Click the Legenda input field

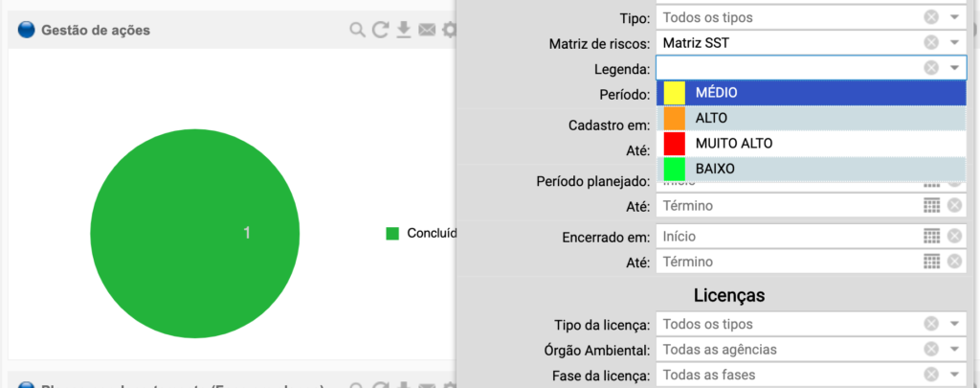[x=785, y=68]
